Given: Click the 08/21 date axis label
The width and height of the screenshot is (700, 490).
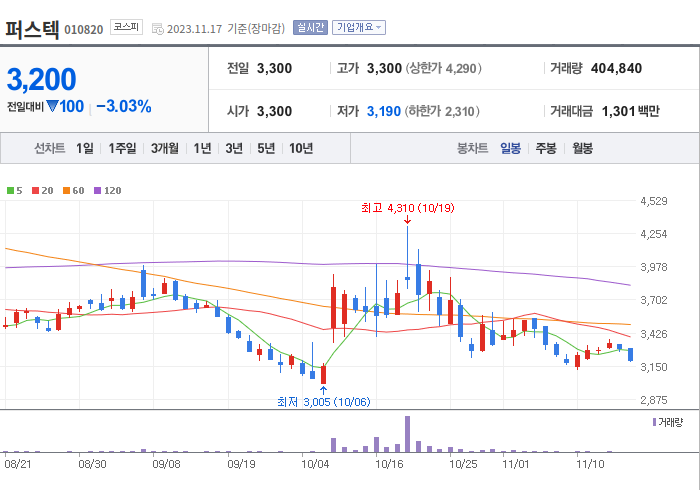Looking at the screenshot, I should click(x=18, y=464).
